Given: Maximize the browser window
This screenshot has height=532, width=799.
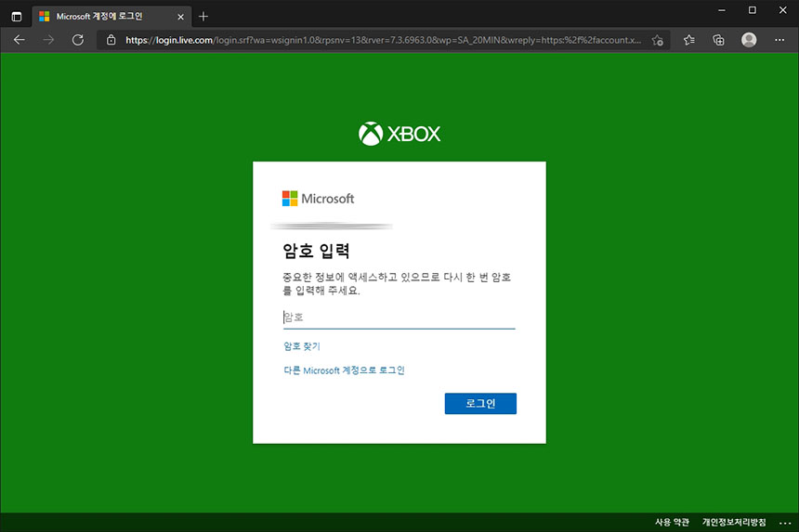Looking at the screenshot, I should [x=753, y=10].
